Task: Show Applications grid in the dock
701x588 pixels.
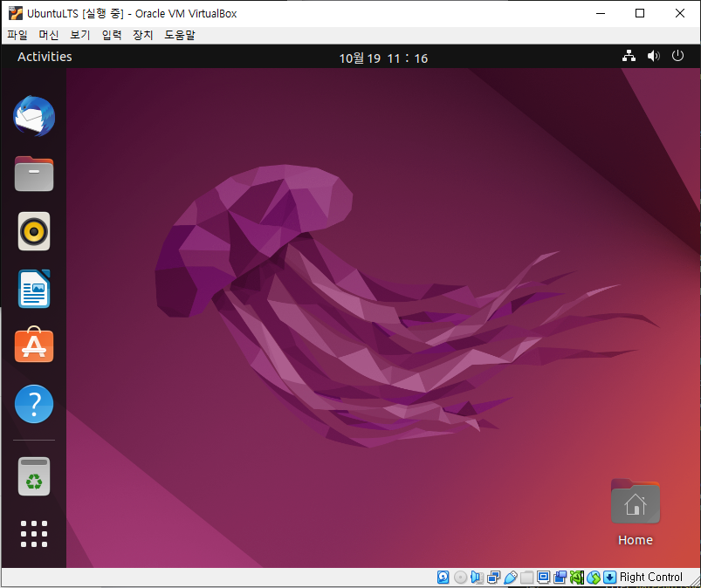Action: tap(34, 534)
